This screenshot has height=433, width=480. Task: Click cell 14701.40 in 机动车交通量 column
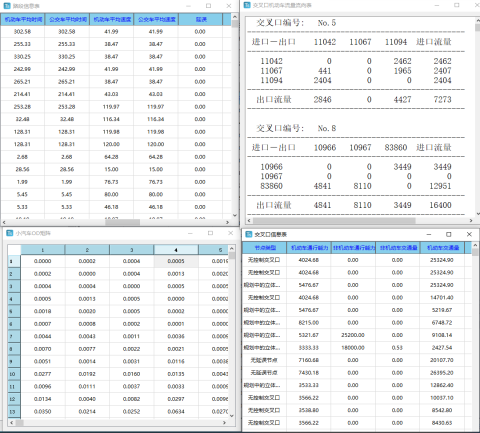(x=442, y=297)
